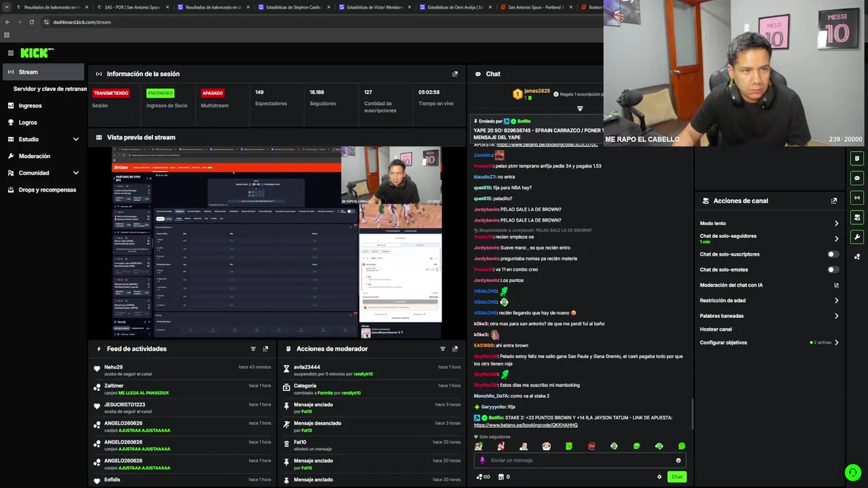Switch to Estadísticas de Deni Avdija tab

[x=455, y=7]
